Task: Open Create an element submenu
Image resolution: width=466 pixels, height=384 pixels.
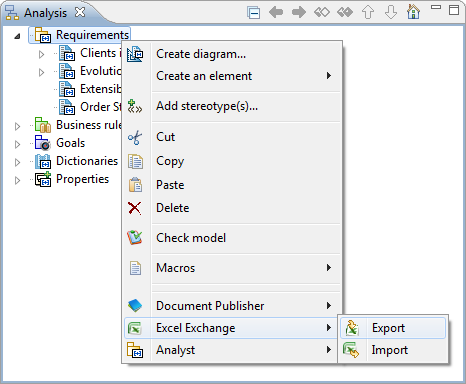Action: (232, 76)
